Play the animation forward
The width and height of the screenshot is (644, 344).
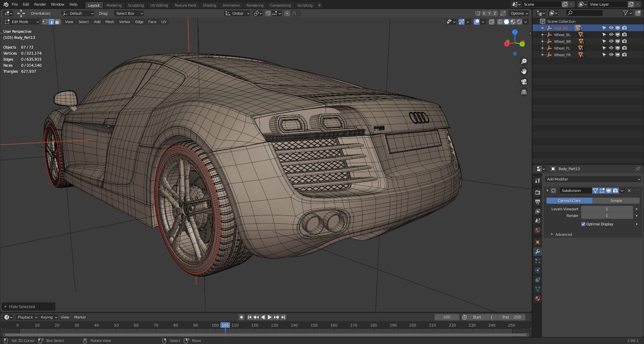click(x=270, y=317)
